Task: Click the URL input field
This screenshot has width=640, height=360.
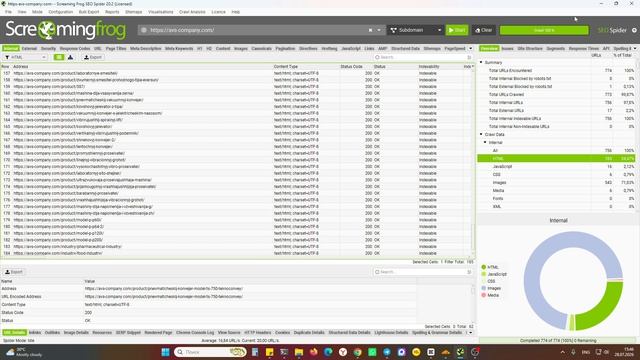Action: [x=257, y=30]
